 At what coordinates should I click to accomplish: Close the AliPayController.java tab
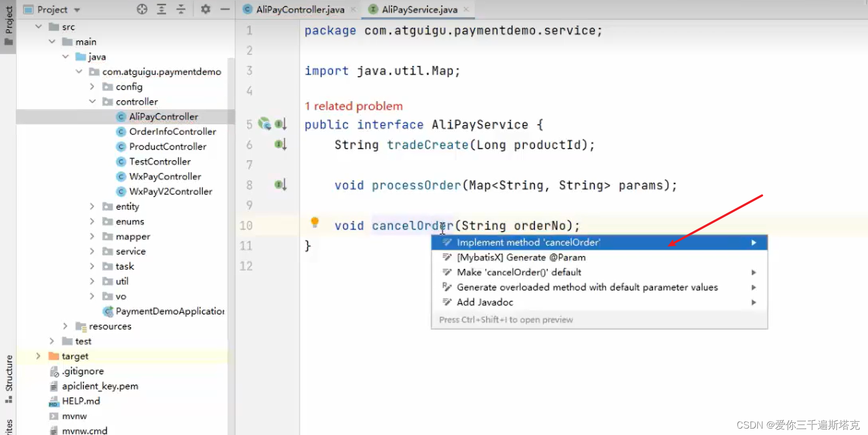(353, 9)
